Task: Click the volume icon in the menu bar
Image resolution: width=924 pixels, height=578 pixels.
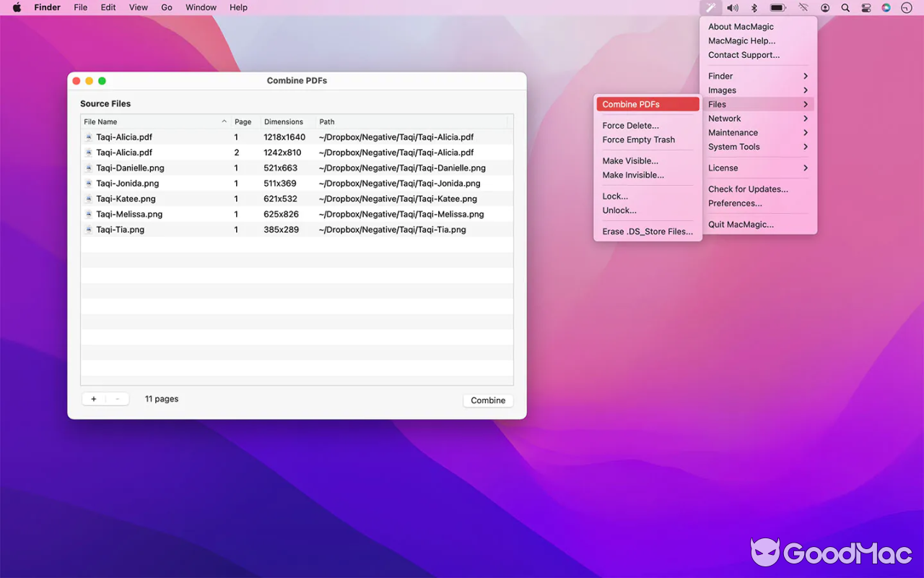Action: (x=732, y=7)
